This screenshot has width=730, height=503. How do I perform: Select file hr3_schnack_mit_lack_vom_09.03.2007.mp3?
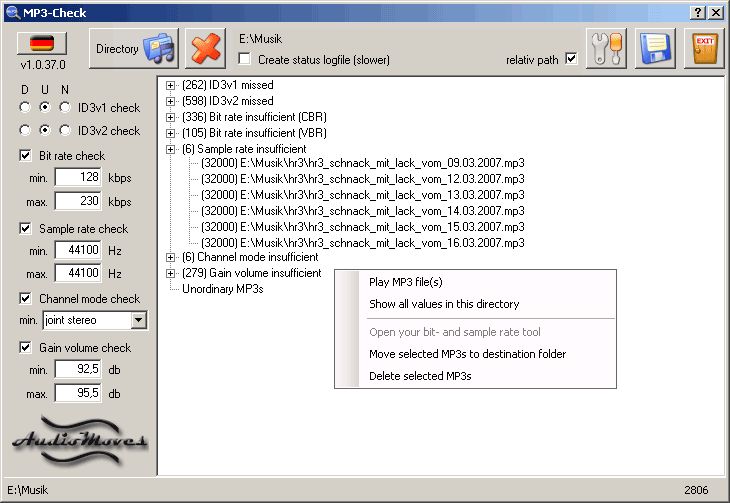coord(363,163)
